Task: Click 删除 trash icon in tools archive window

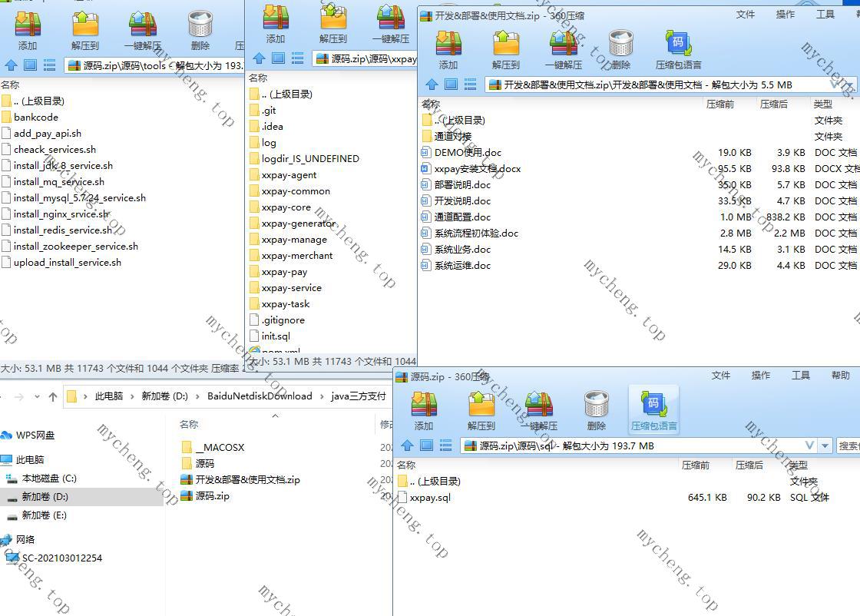Action: pyautogui.click(x=200, y=25)
